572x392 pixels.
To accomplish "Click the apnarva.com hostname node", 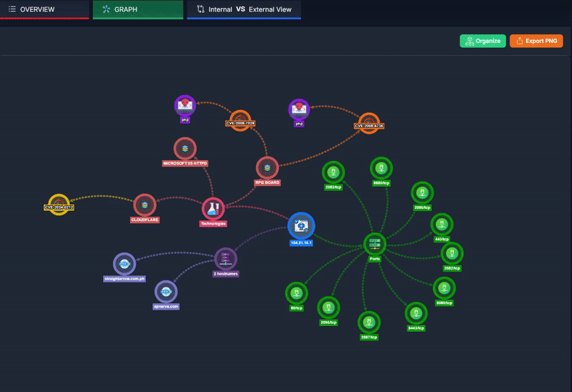I will 166,291.
